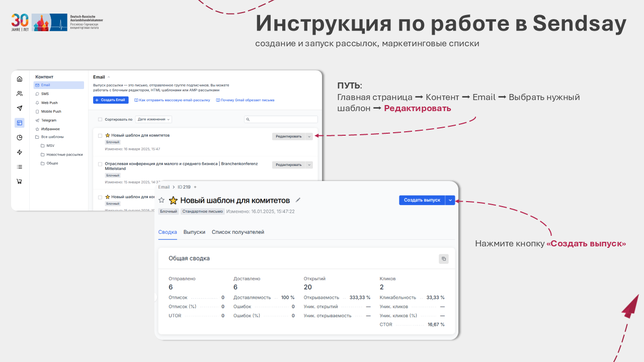Click the Создать Email button
This screenshot has height=362, width=644.
[x=111, y=100]
